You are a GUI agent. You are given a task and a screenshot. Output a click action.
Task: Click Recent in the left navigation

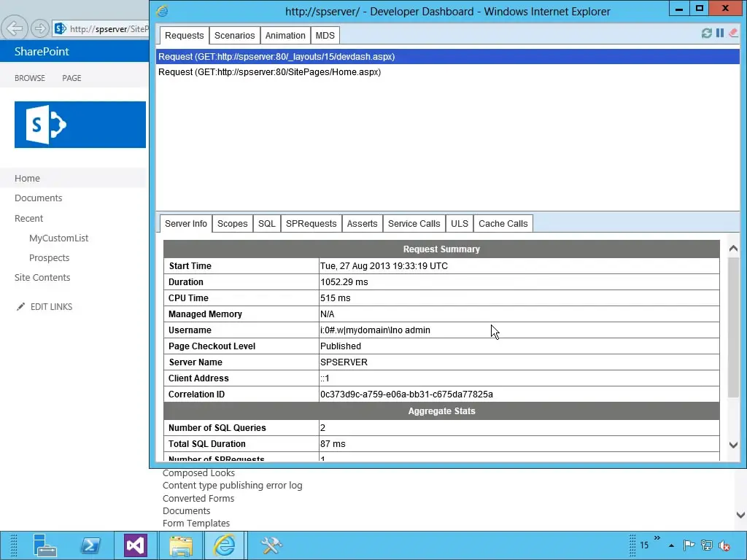(x=28, y=218)
